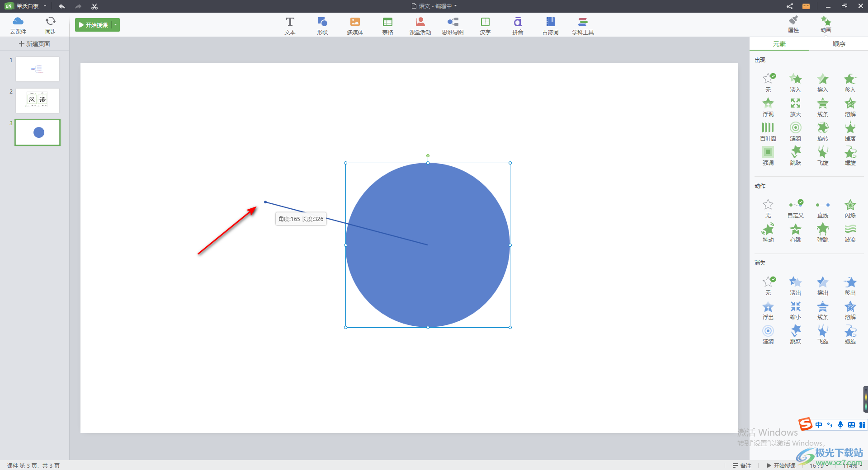Click the 同步 sync icon
This screenshot has height=470, width=868.
(x=51, y=25)
